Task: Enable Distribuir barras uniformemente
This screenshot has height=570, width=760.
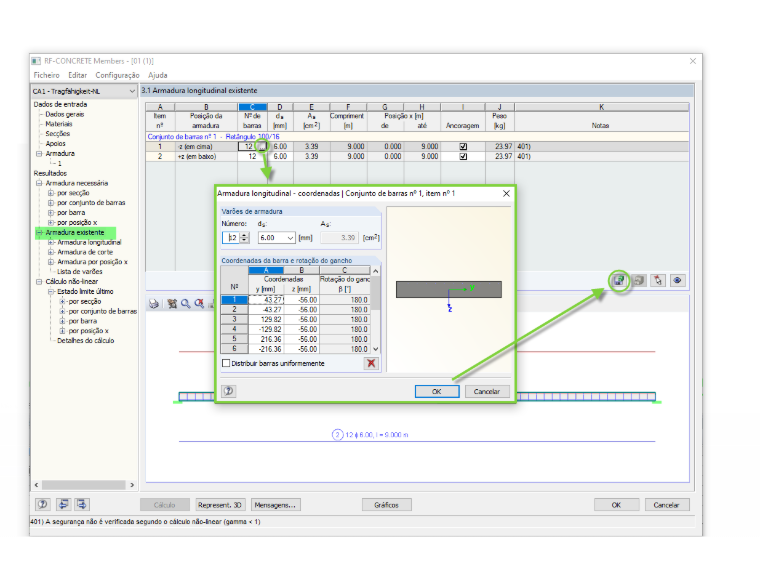Action: (226, 363)
